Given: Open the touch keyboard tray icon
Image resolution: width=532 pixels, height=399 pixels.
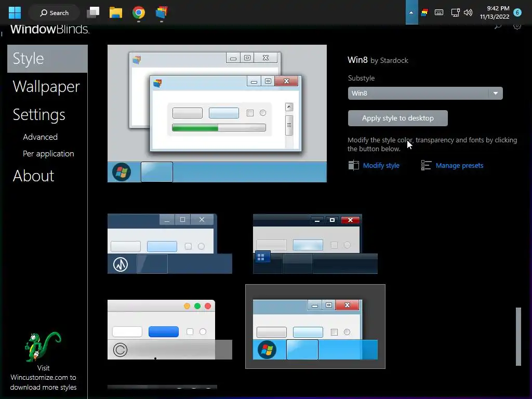Looking at the screenshot, I should 439,12.
